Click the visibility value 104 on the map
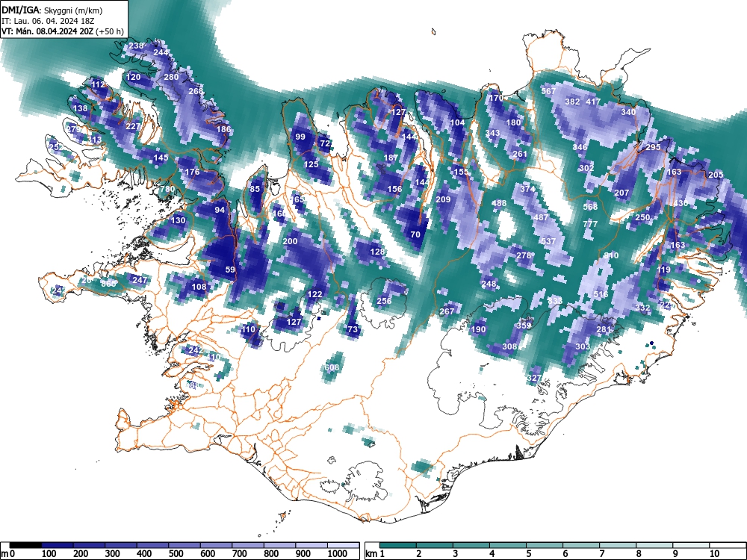The height and width of the screenshot is (560, 747). point(457,122)
